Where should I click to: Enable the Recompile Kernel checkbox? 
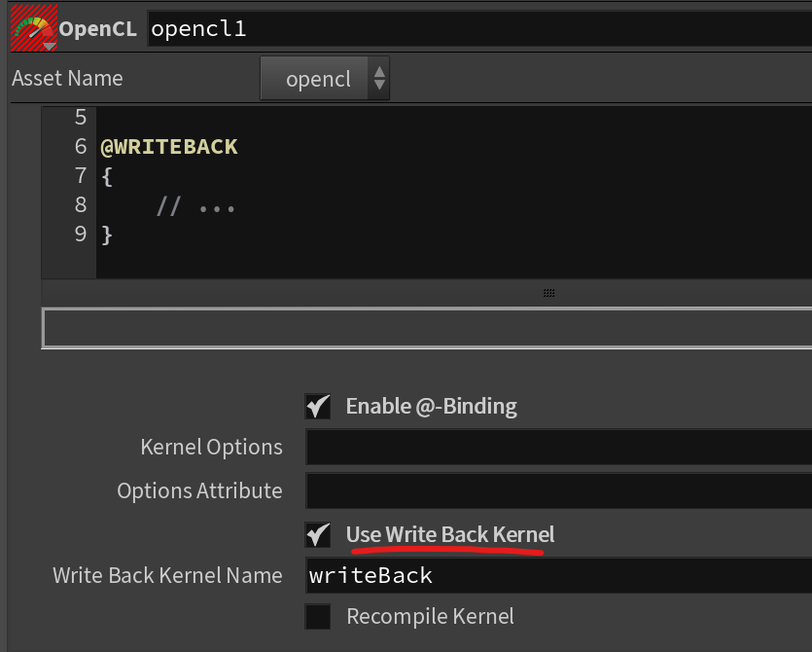click(x=318, y=617)
